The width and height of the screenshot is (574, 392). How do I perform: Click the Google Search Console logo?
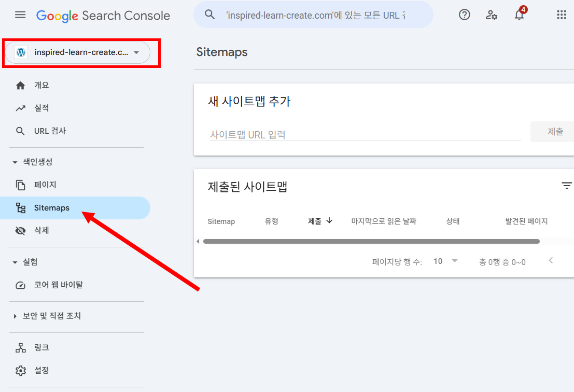103,16
